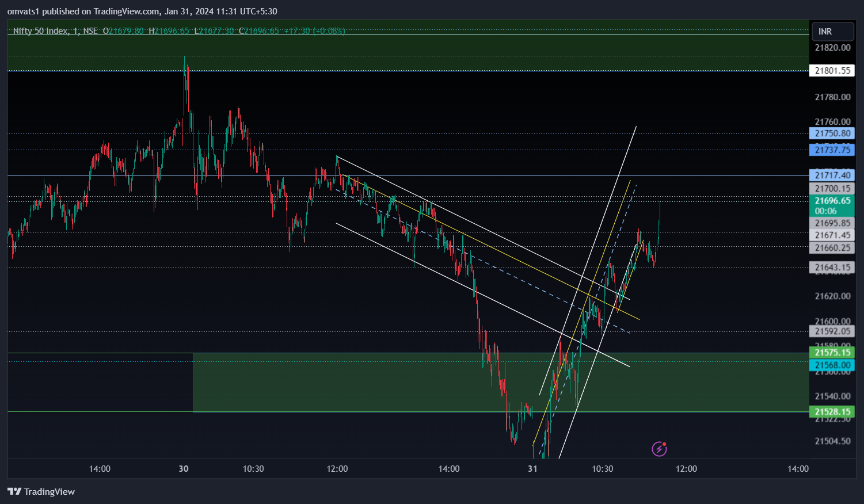Click the 21820.00 axis price tick
This screenshot has height=504, width=864.
(x=832, y=48)
